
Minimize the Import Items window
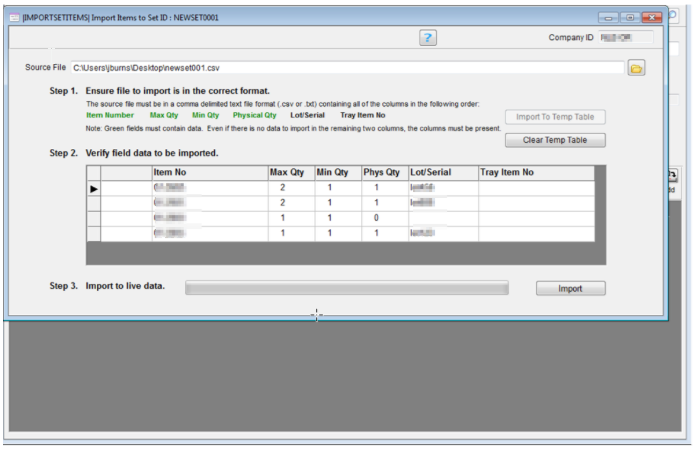(609, 18)
